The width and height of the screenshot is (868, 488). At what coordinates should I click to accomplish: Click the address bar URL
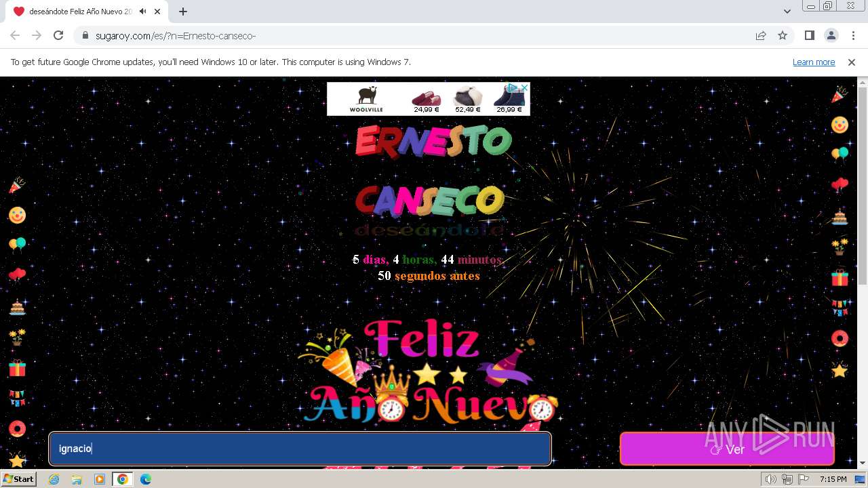coord(176,35)
